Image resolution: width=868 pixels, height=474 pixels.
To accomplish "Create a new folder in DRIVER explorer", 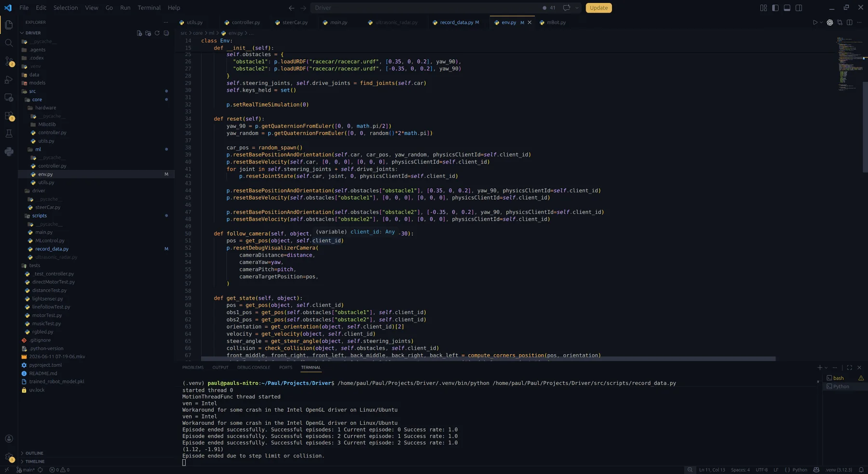I will [x=148, y=33].
